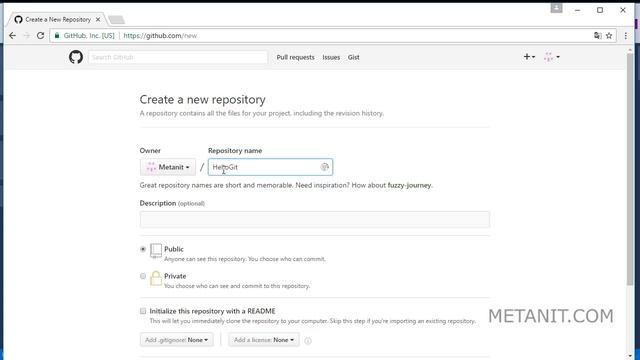640x360 pixels.
Task: Click the address bar URL github.com/new
Action: pos(160,36)
